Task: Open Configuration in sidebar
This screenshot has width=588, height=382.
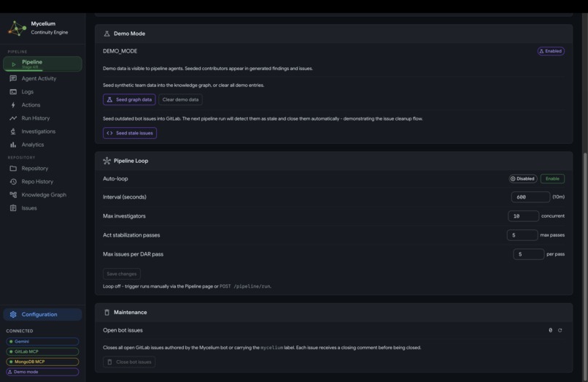Action: (x=42, y=314)
